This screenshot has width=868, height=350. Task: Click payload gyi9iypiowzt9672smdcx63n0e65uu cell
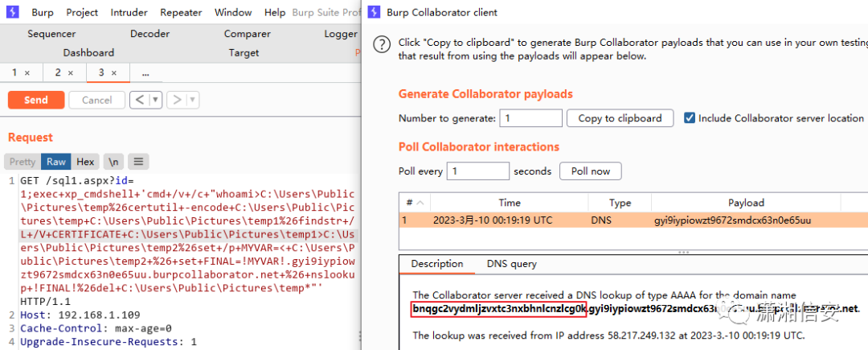tap(732, 220)
